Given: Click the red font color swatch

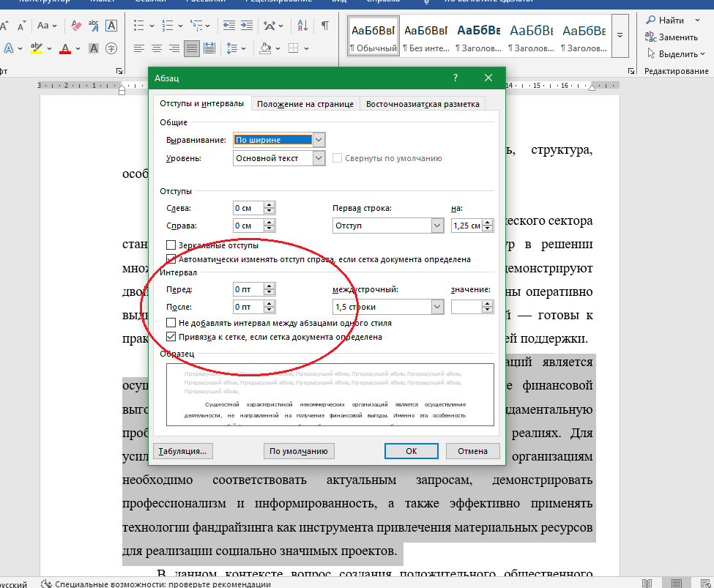Looking at the screenshot, I should [x=64, y=50].
